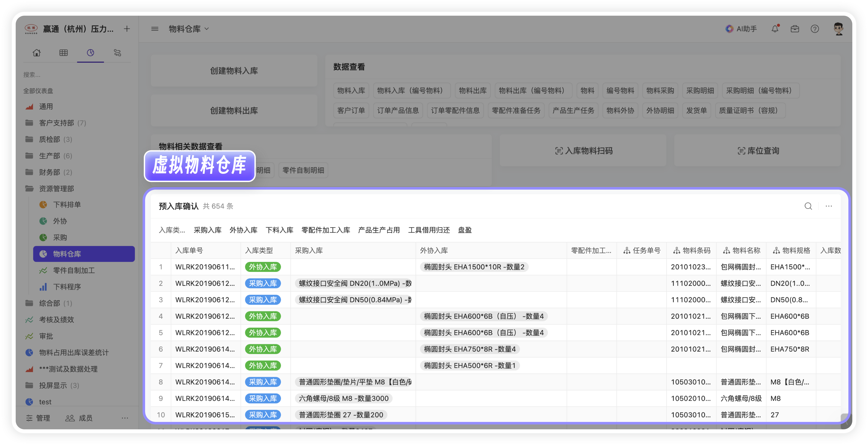Filter by 工具借用归还 tab
868x445 pixels.
click(x=429, y=230)
